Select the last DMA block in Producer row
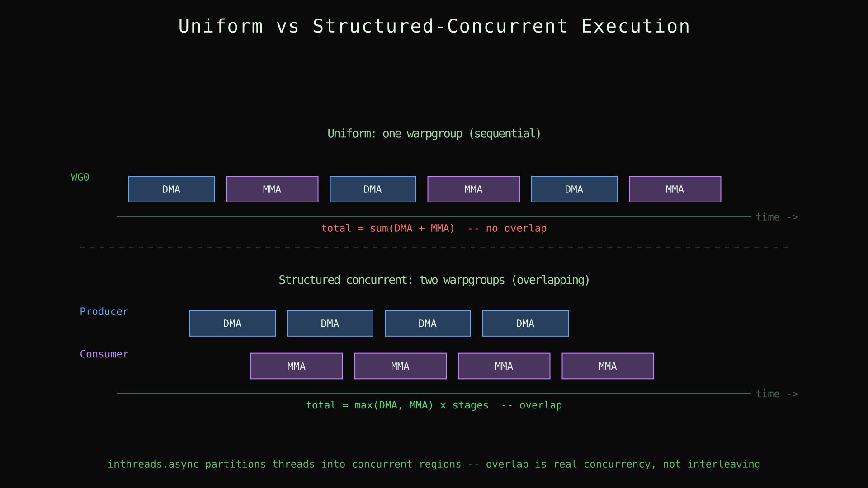 (525, 323)
